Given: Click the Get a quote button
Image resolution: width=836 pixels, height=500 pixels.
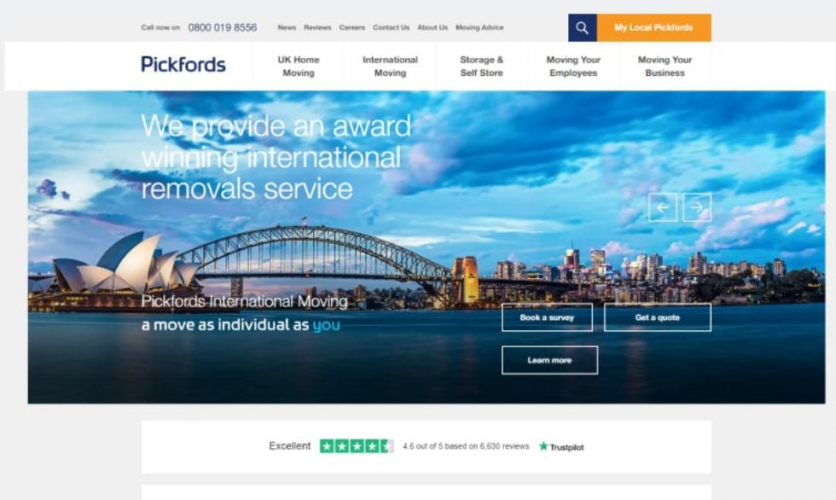Looking at the screenshot, I should pos(657,318).
